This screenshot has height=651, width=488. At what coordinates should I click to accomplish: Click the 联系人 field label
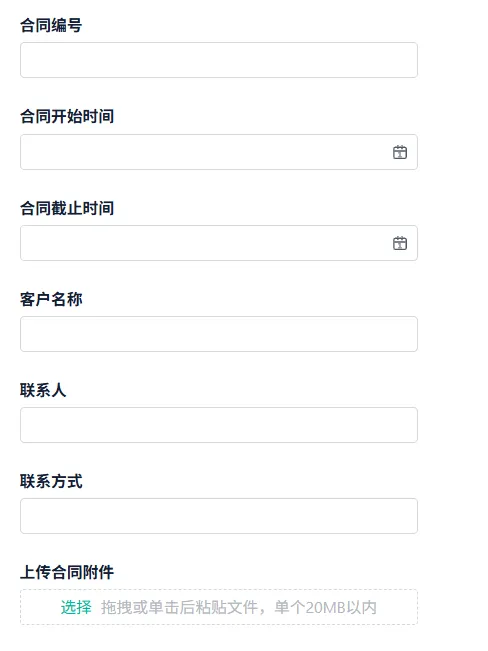43,390
